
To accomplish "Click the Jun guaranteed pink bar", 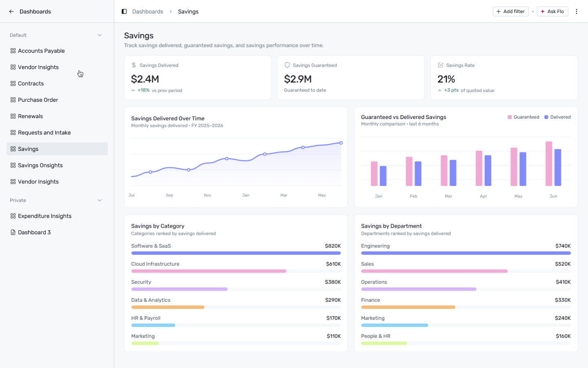I will [549, 164].
